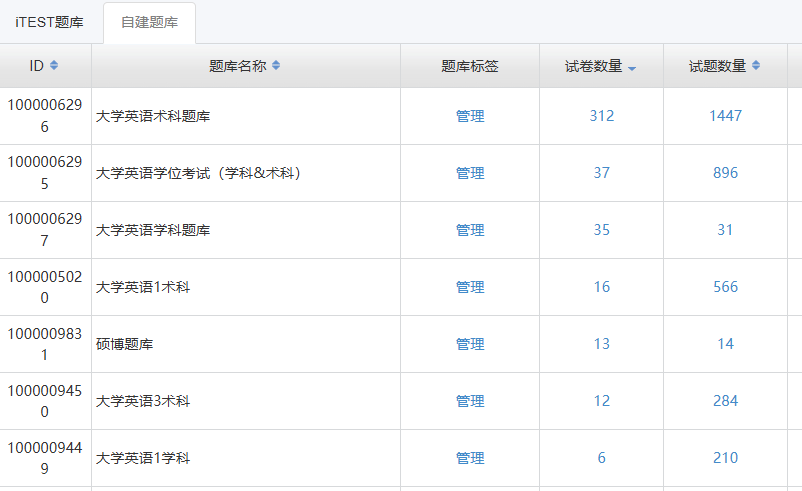
Task: Sort table by ID column arrows
Action: tap(54, 66)
